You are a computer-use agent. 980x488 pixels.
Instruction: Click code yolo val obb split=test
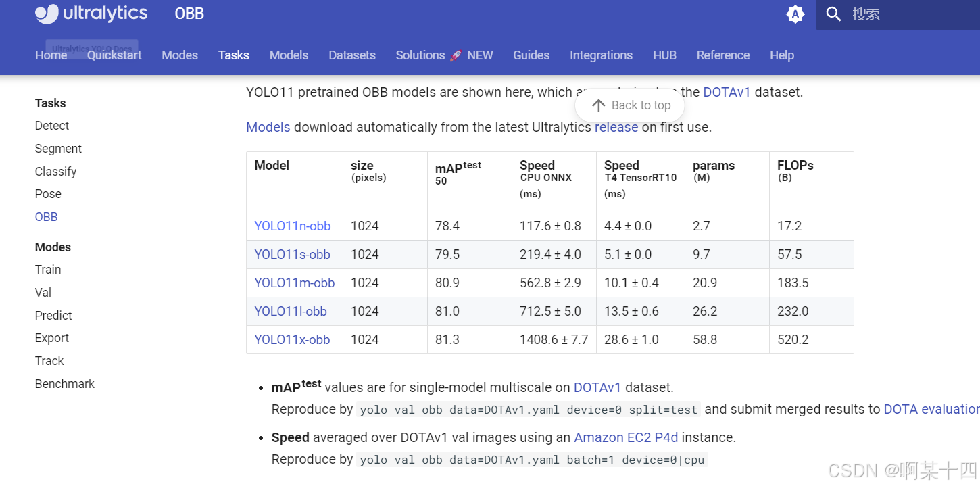click(529, 410)
